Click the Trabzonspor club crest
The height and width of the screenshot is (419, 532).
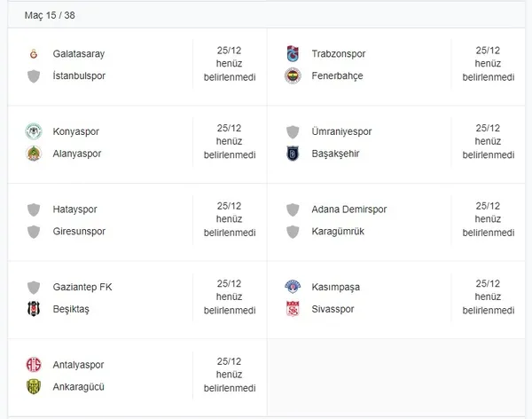[293, 54]
